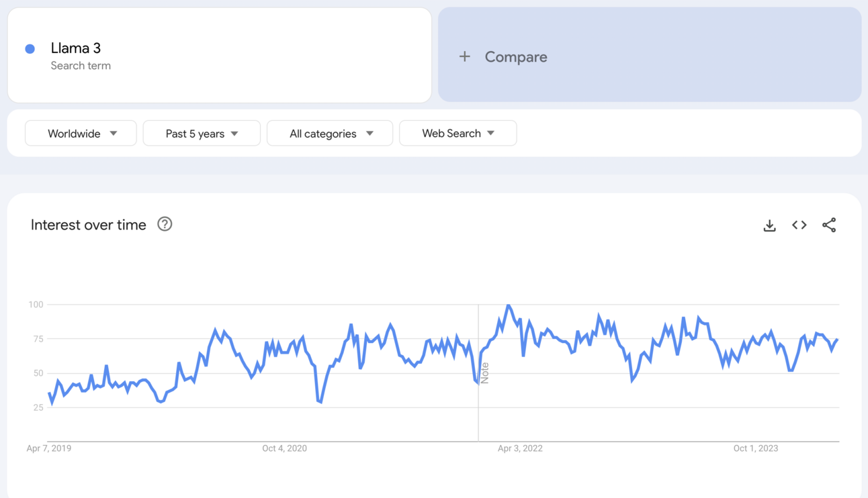Click the Note marker on the chart
The height and width of the screenshot is (498, 868).
coord(484,372)
